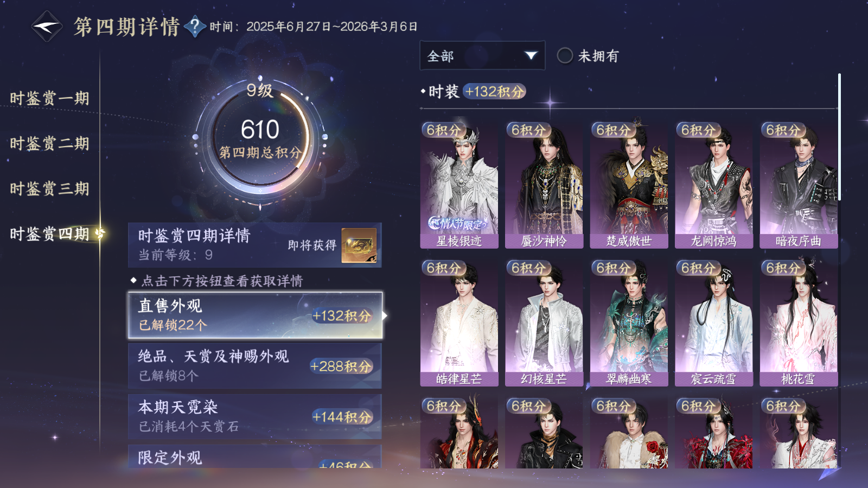Image resolution: width=868 pixels, height=488 pixels.
Task: Toggle the 未拥有 filter radio button
Action: pos(565,55)
